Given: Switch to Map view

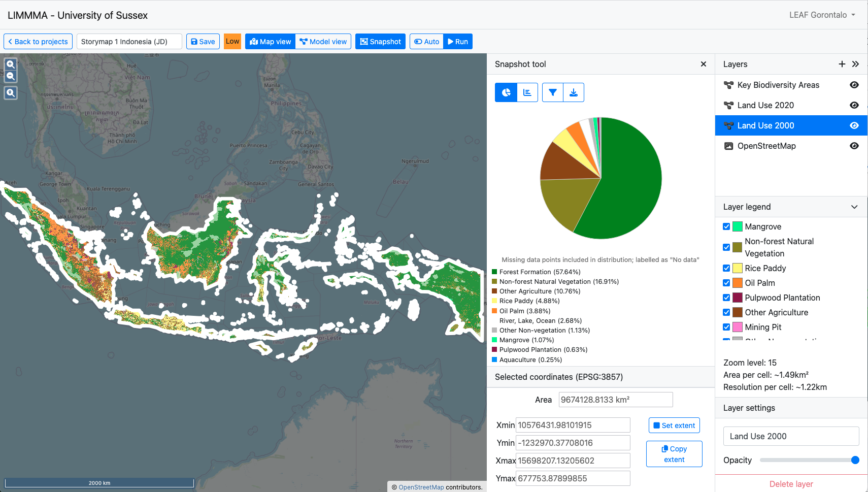Looking at the screenshot, I should click(x=271, y=42).
